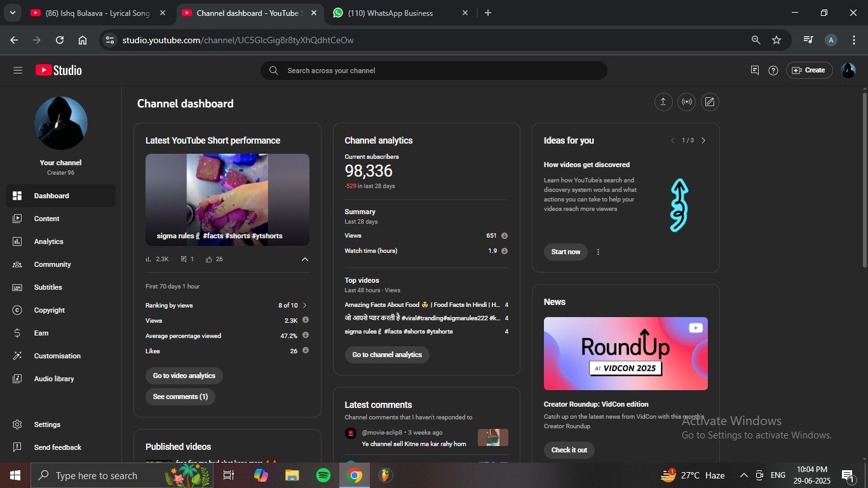Screen dimensions: 868x488
Task: Open the tab search dropdown arrow
Action: click(x=13, y=13)
